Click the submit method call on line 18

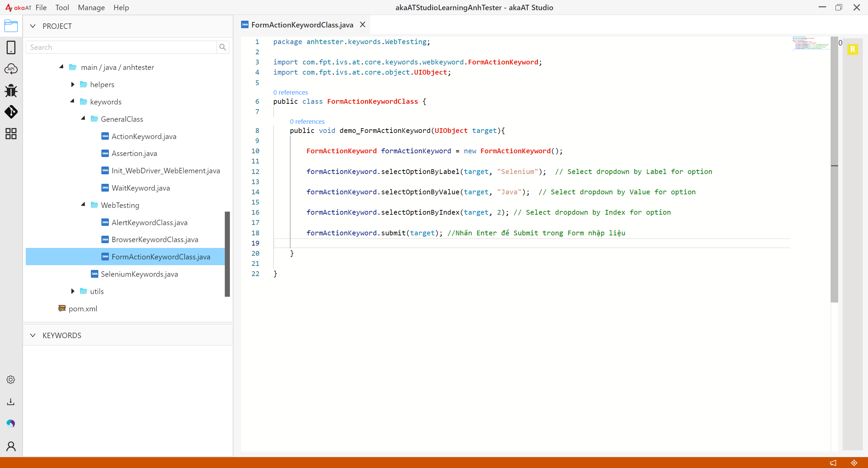point(393,233)
